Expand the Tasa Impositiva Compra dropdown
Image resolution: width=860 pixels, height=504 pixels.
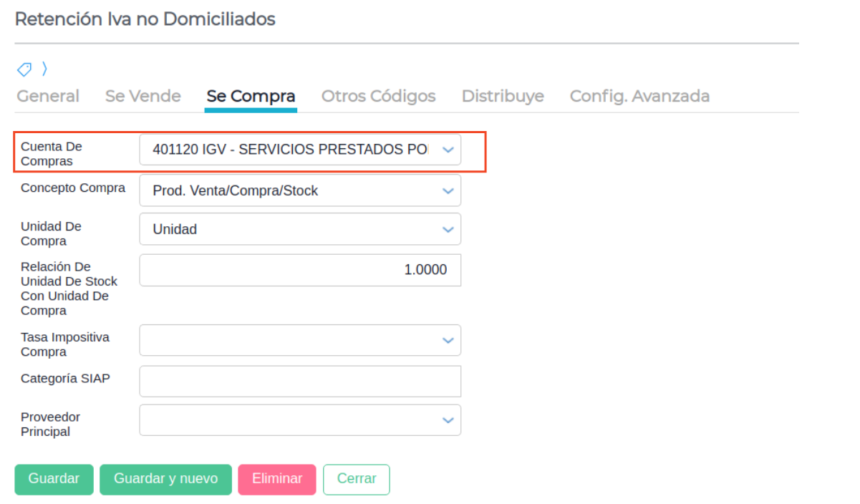coord(300,340)
